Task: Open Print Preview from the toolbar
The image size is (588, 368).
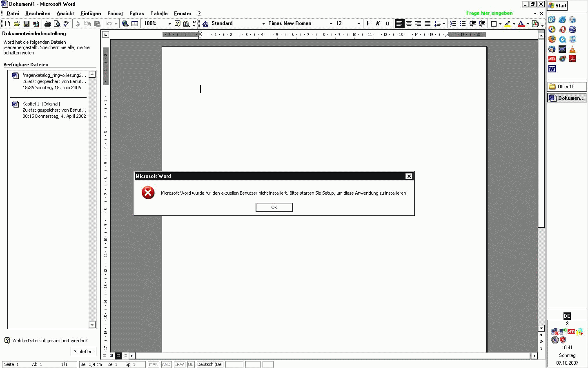Action: pyautogui.click(x=57, y=24)
